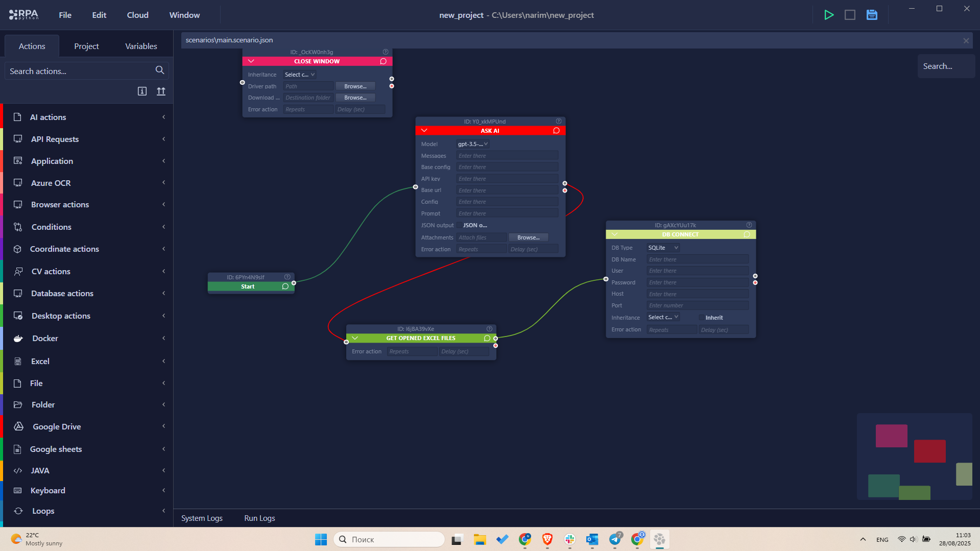Click the Coordinate actions cube icon

coord(17,249)
